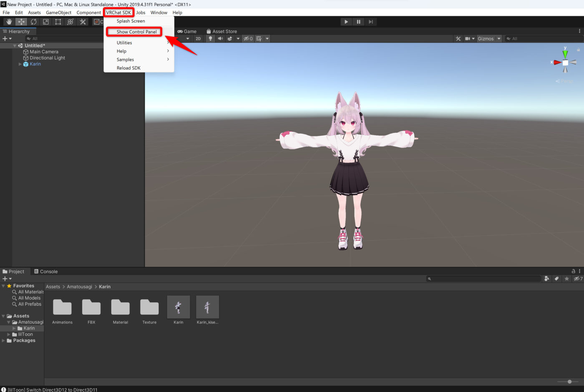Click red X axis on orientation gizmo
This screenshot has width=584, height=392.
(557, 63)
